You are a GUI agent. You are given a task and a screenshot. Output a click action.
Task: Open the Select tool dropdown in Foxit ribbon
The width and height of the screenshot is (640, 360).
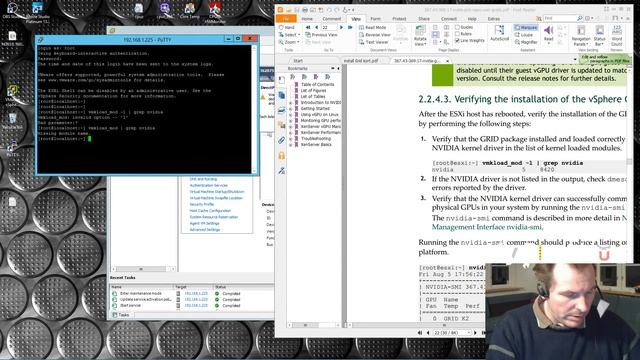click(x=289, y=35)
